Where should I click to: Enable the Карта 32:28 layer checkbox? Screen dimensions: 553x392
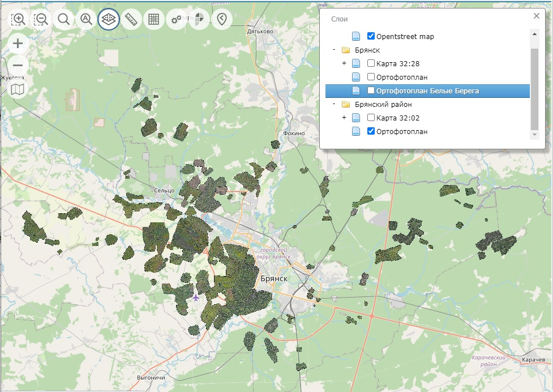371,63
